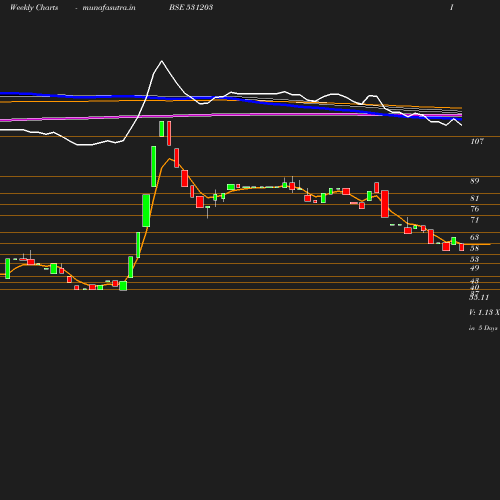Click the munafasutra.in watermark text
This screenshot has width=500, height=500.
(x=109, y=7)
